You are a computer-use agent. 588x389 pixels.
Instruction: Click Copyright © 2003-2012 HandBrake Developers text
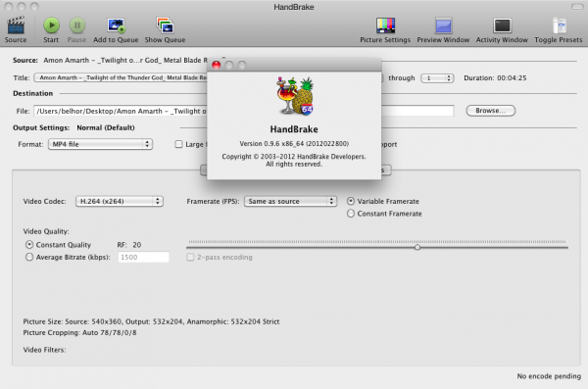coord(294,157)
